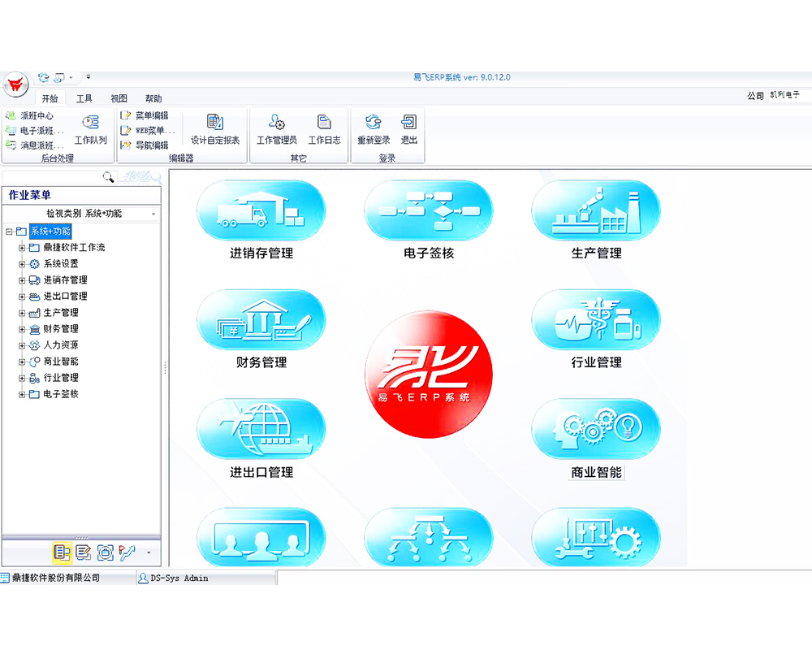
Task: Expand the 生产管理 tree node
Action: [22, 313]
